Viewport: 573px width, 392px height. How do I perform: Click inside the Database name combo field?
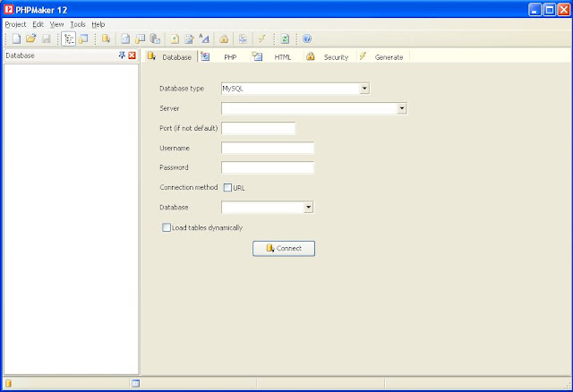262,207
